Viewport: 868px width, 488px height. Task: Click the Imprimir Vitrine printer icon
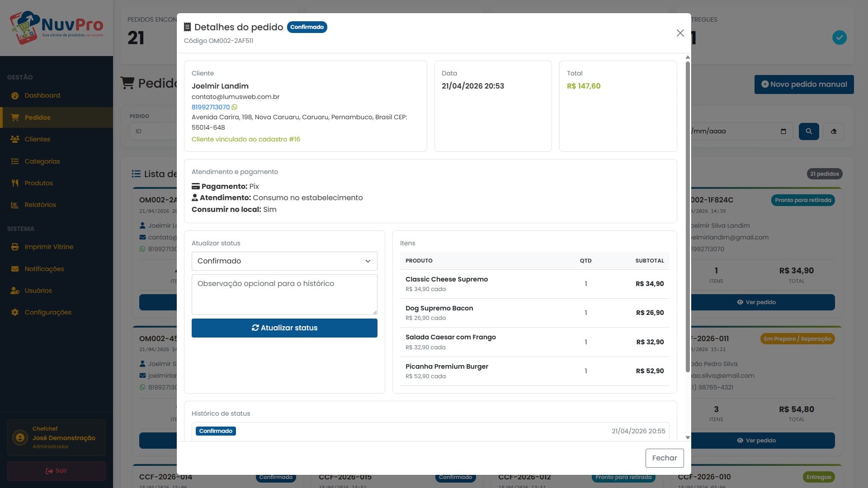pos(15,247)
